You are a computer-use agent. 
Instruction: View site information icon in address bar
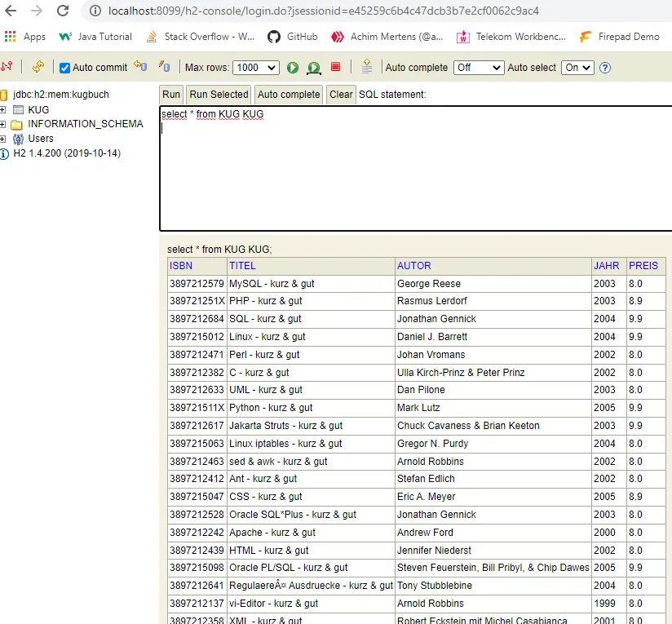[95, 11]
